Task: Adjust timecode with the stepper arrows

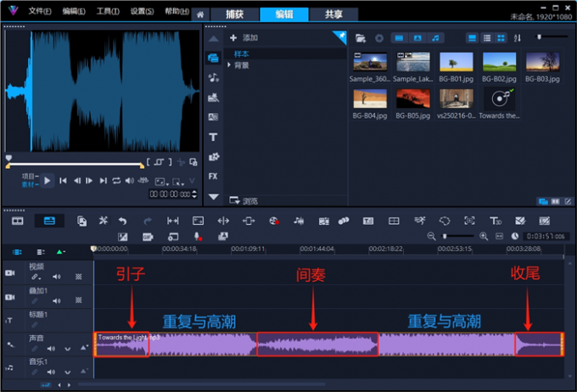Action: click(x=194, y=194)
